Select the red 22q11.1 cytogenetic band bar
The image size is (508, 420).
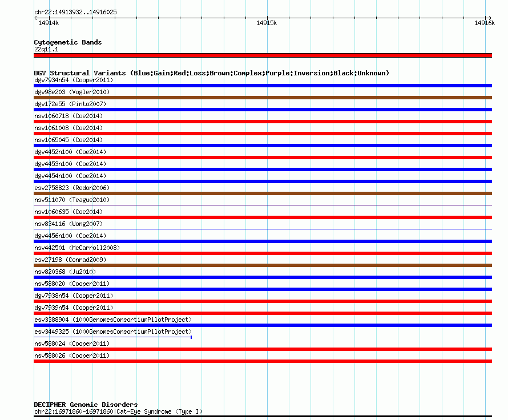click(263, 55)
